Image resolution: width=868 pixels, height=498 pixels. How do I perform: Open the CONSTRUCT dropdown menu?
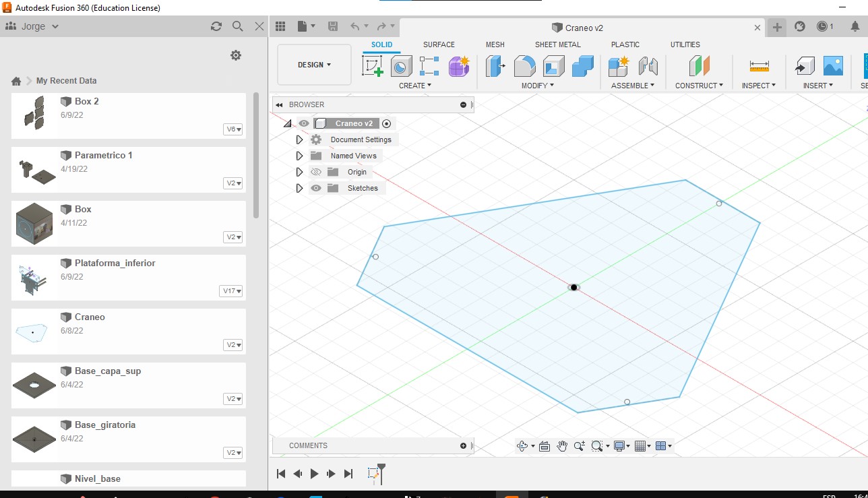(700, 86)
